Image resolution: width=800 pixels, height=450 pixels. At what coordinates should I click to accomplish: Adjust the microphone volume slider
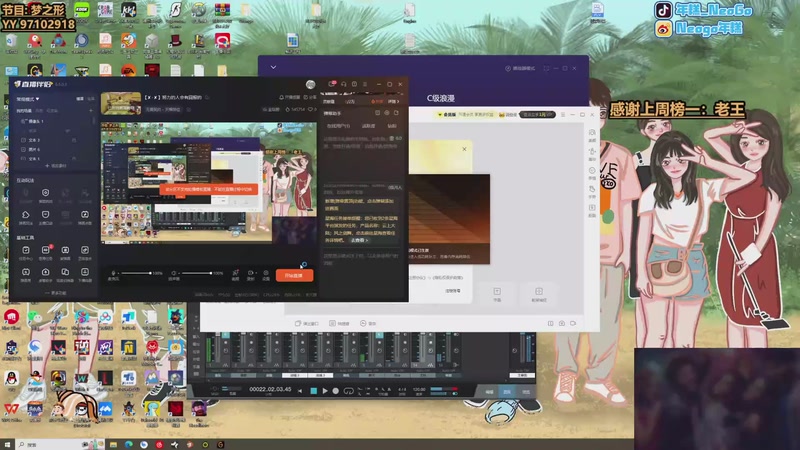(136, 273)
